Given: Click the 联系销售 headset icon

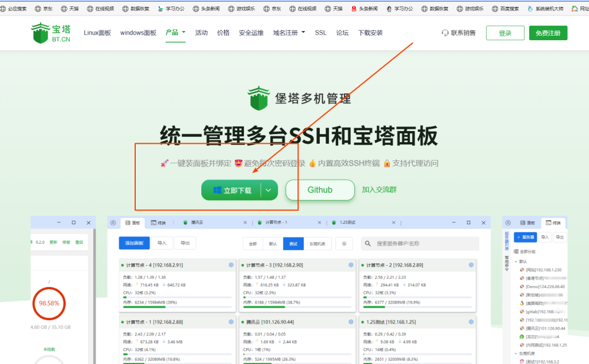Looking at the screenshot, I should [445, 33].
